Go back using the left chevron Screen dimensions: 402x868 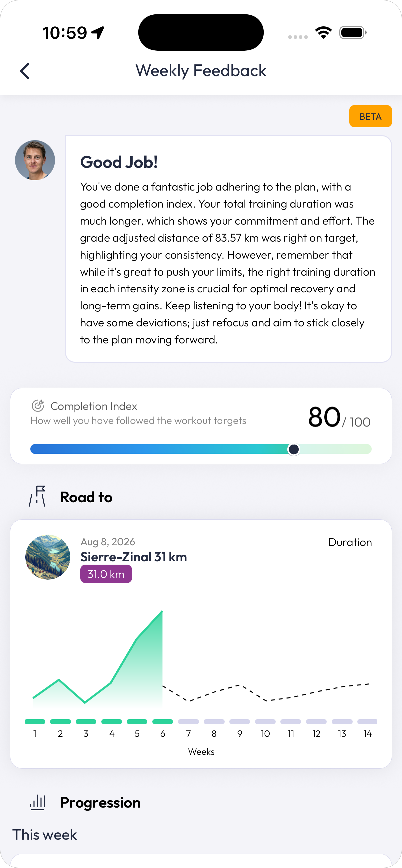(x=25, y=71)
